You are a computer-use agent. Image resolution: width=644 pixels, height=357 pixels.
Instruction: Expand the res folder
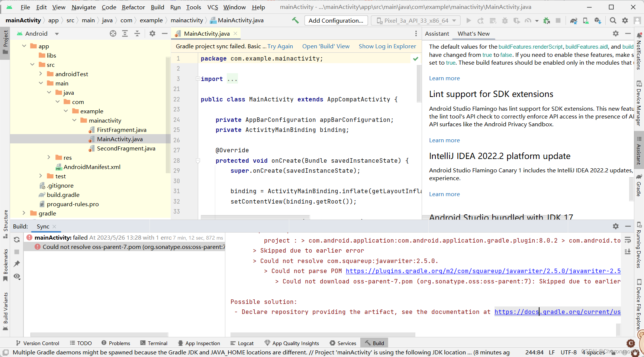coord(49,158)
